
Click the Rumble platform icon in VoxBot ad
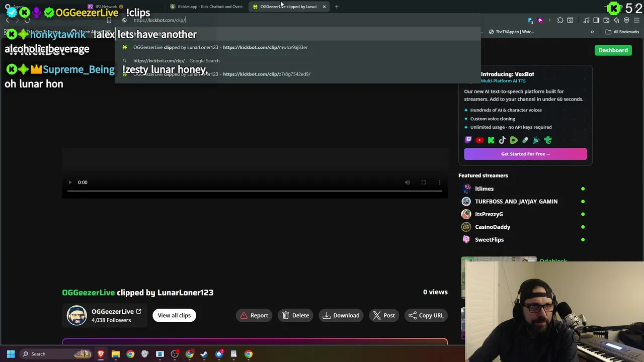point(514,140)
